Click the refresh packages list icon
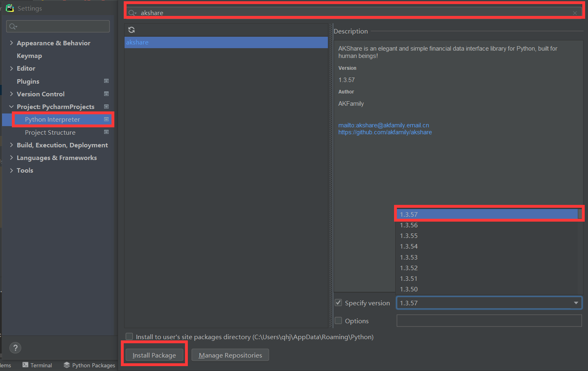The height and width of the screenshot is (371, 588). (x=131, y=30)
